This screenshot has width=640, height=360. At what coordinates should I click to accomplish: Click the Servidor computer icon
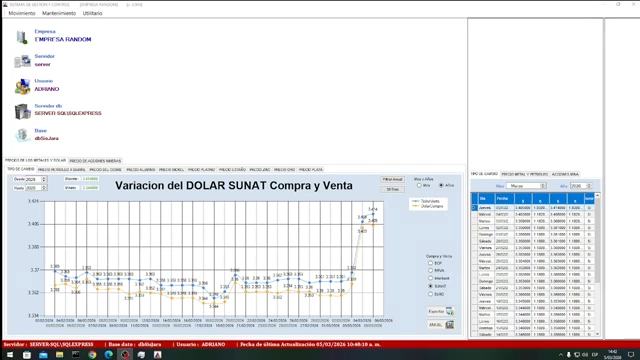pyautogui.click(x=22, y=62)
